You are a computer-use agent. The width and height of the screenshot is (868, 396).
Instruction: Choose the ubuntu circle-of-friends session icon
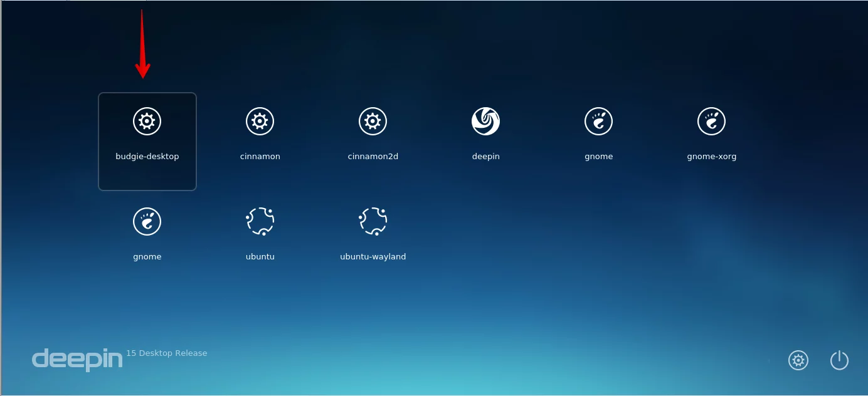pos(260,221)
